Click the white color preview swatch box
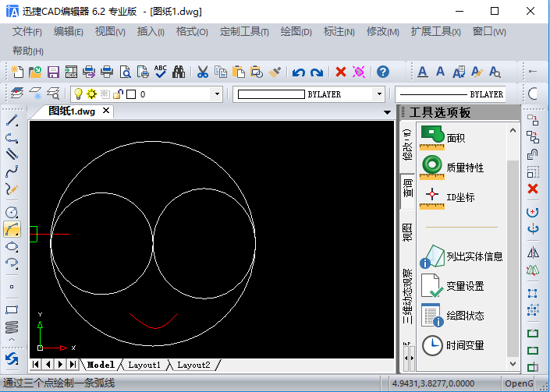The width and height of the screenshot is (550, 392). pos(271,94)
